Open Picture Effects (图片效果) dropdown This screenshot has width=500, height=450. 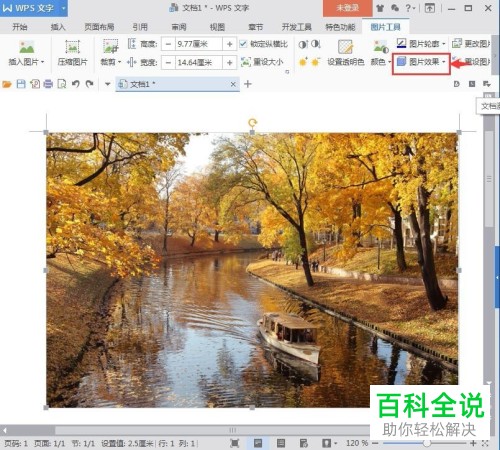pos(421,62)
